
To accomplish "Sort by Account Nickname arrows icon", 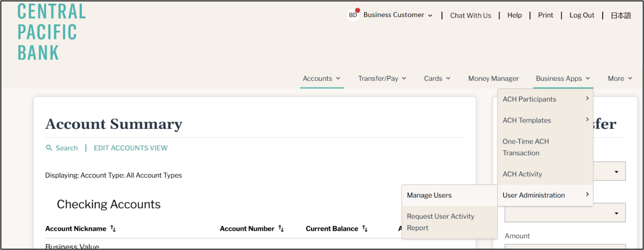I will pyautogui.click(x=113, y=229).
